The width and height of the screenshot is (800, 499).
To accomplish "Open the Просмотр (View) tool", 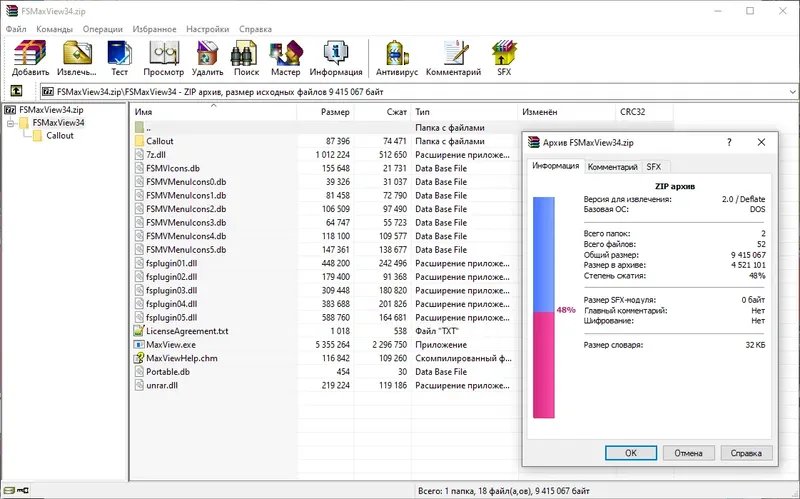I will (x=164, y=53).
